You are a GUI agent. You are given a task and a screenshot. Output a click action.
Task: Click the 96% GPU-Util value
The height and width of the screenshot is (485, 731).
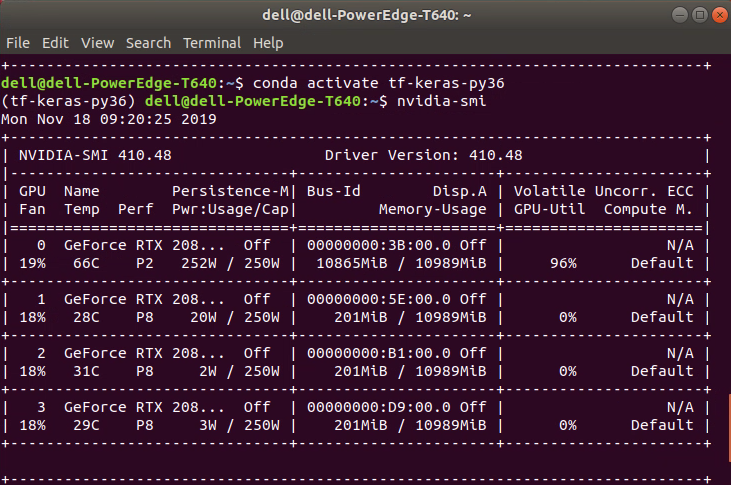(563, 263)
